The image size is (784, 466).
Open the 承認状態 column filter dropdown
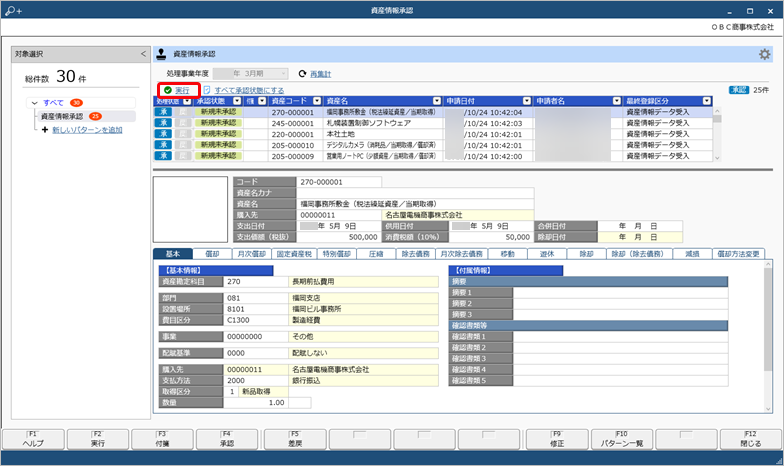point(237,101)
